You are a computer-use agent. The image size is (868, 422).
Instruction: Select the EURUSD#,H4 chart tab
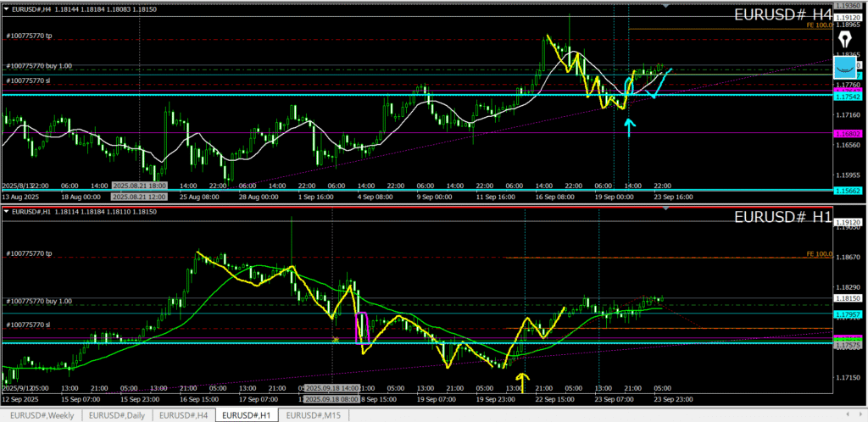[x=183, y=414]
